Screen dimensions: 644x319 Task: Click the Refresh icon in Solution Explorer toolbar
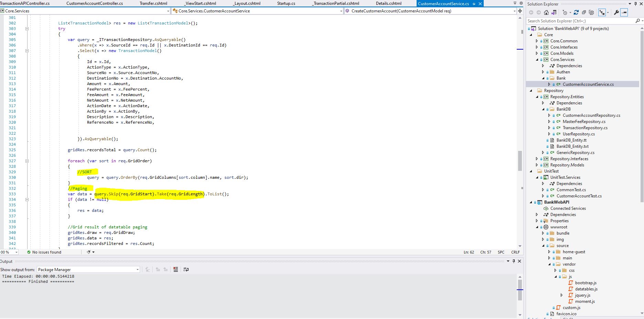[576, 13]
